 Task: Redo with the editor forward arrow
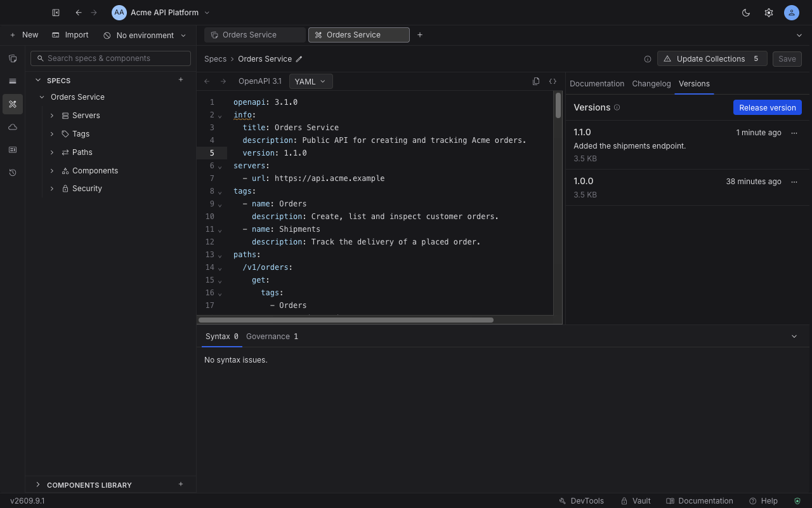point(223,81)
